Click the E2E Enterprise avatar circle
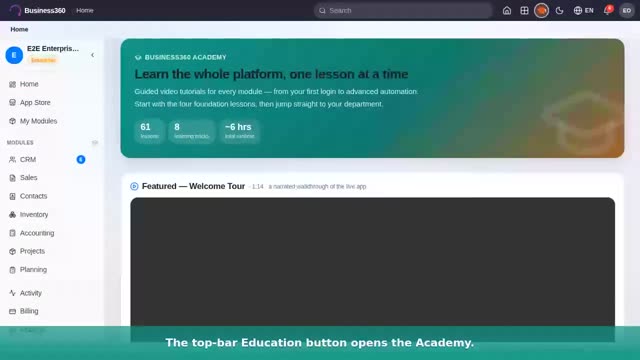640x360 pixels. point(14,55)
